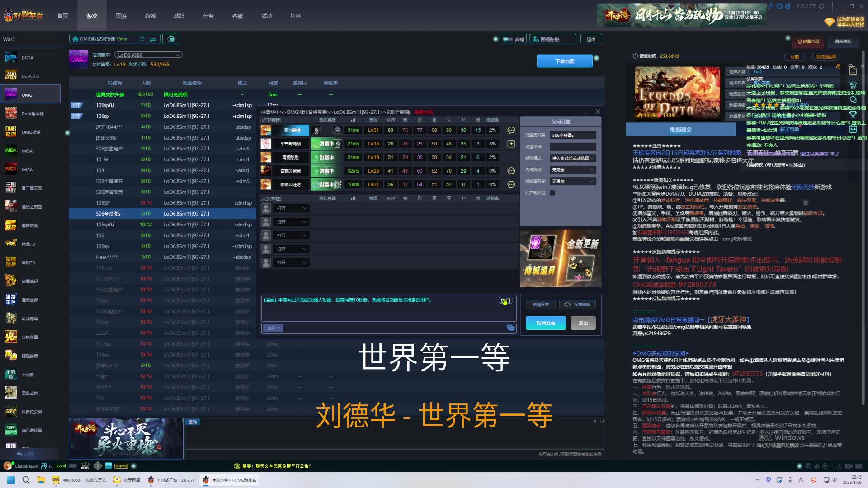This screenshot has width=868, height=488.
Task: Open the 游戏模式 game mode dropdown
Action: click(x=572, y=159)
